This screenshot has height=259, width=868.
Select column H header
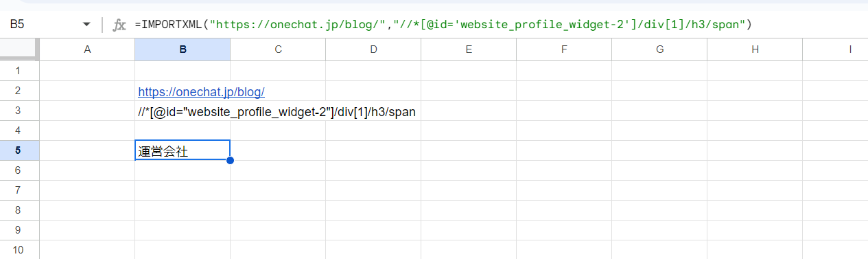tap(755, 49)
